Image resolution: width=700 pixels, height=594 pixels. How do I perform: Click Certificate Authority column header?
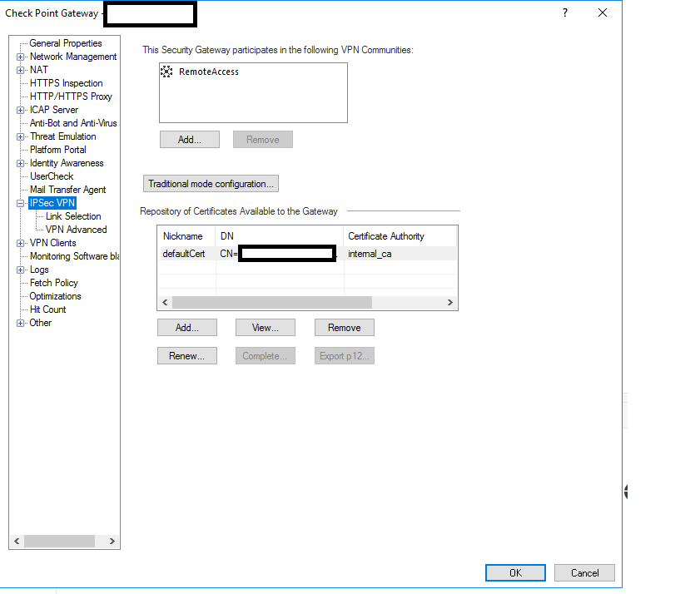pos(400,236)
